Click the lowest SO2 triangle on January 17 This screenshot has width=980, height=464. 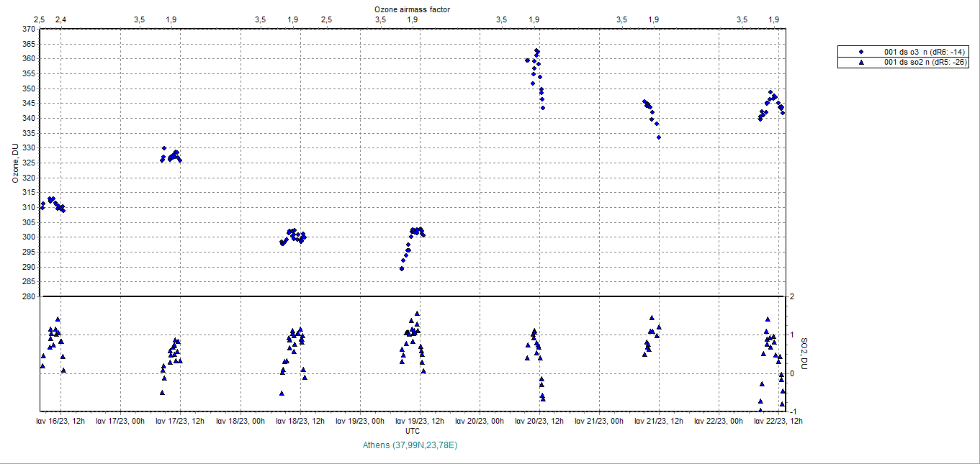pyautogui.click(x=162, y=392)
